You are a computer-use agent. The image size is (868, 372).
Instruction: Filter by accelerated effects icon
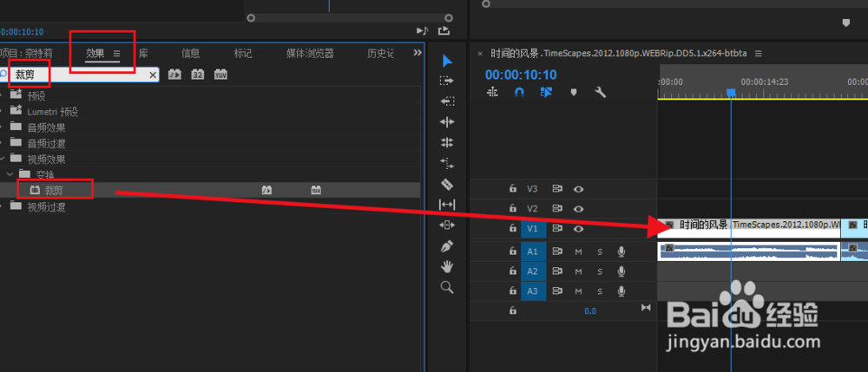(175, 75)
